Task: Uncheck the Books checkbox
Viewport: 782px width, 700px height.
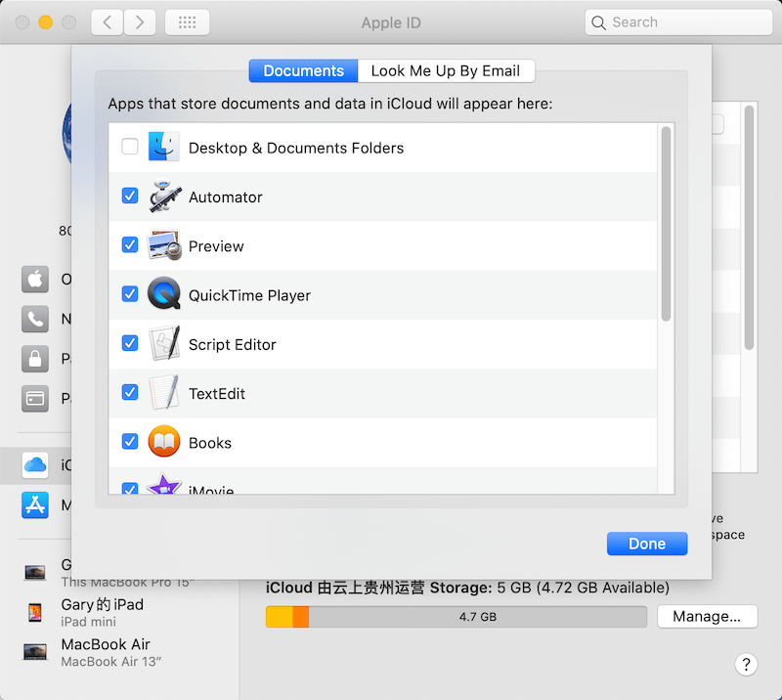Action: (130, 442)
